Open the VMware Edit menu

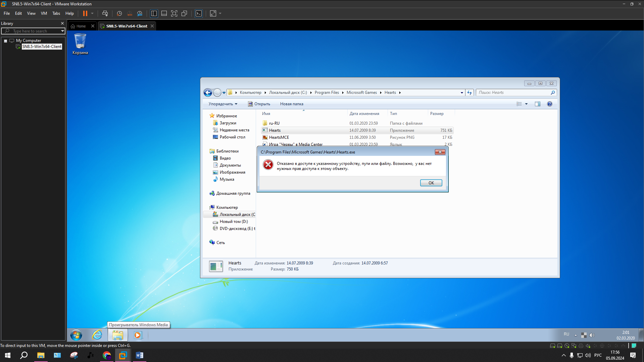(18, 13)
